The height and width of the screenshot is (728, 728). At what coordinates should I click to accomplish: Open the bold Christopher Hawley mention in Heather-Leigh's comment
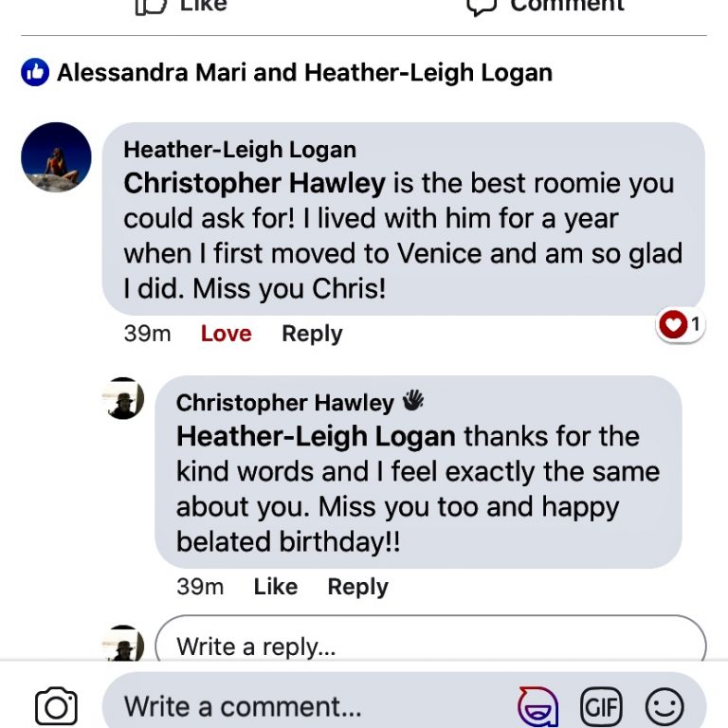coord(254,182)
